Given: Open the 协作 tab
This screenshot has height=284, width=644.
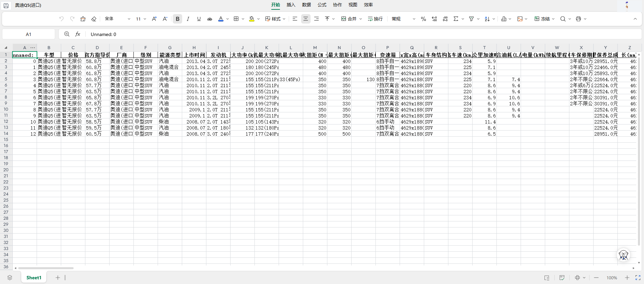Looking at the screenshot, I should coord(337,5).
